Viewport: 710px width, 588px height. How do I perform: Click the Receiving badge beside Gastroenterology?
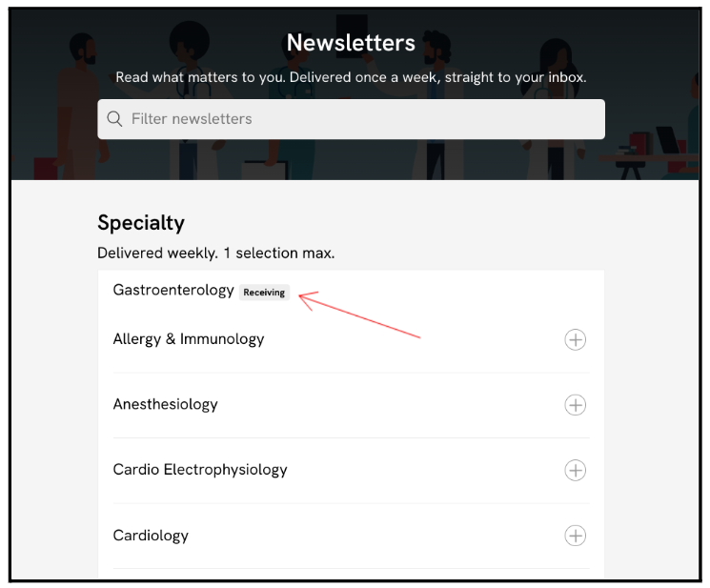point(264,293)
